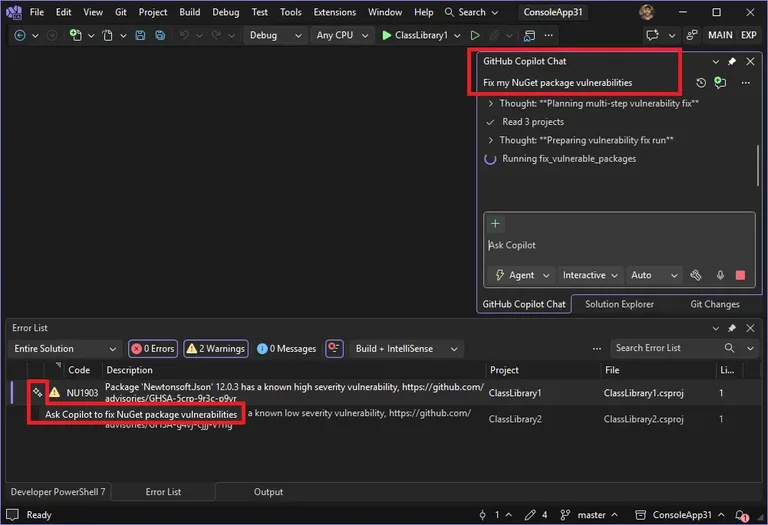Image resolution: width=768 pixels, height=525 pixels.
Task: Click the microphone voice input icon
Action: tap(720, 275)
